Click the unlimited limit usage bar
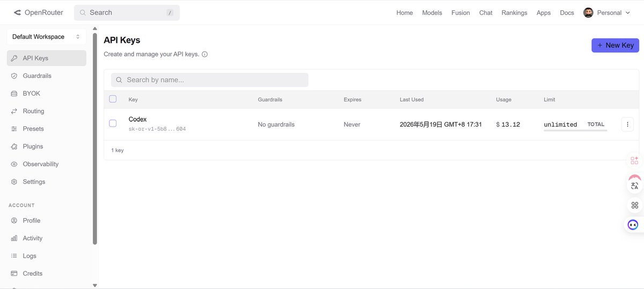 pos(575,131)
